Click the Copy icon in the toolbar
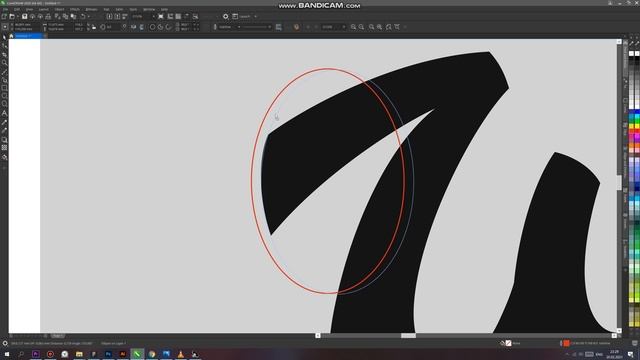 [x=65, y=16]
